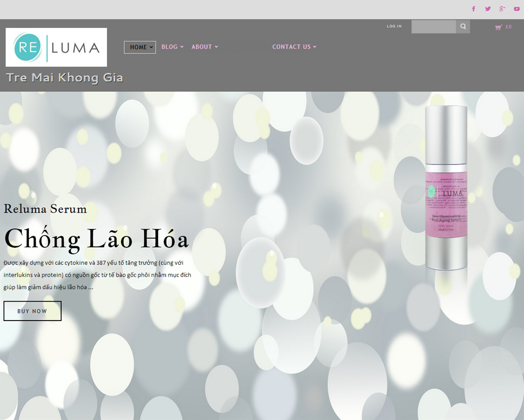Open the YouTube social link
Viewport: 524px width, 420px height.
click(517, 9)
